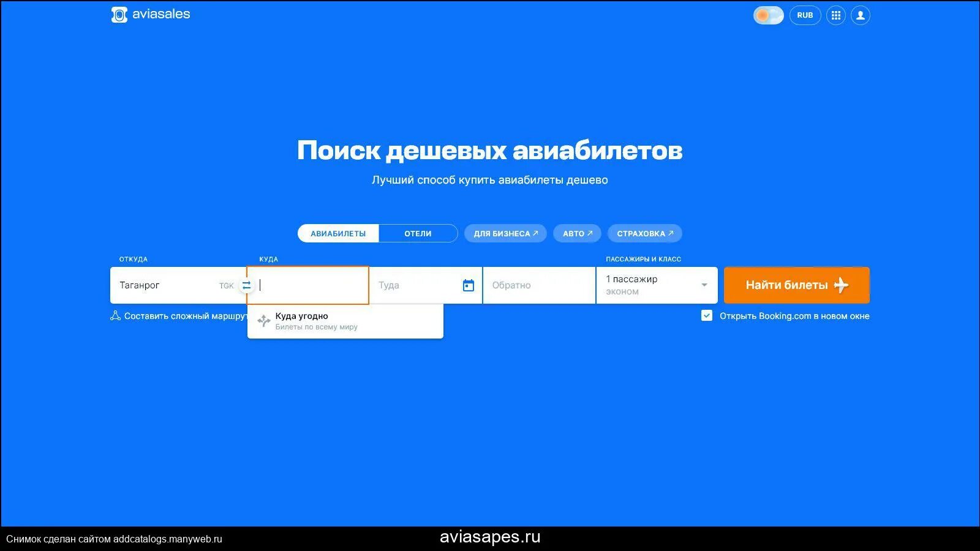980x551 pixels.
Task: Select the Авиабилеты tab
Action: 338,233
